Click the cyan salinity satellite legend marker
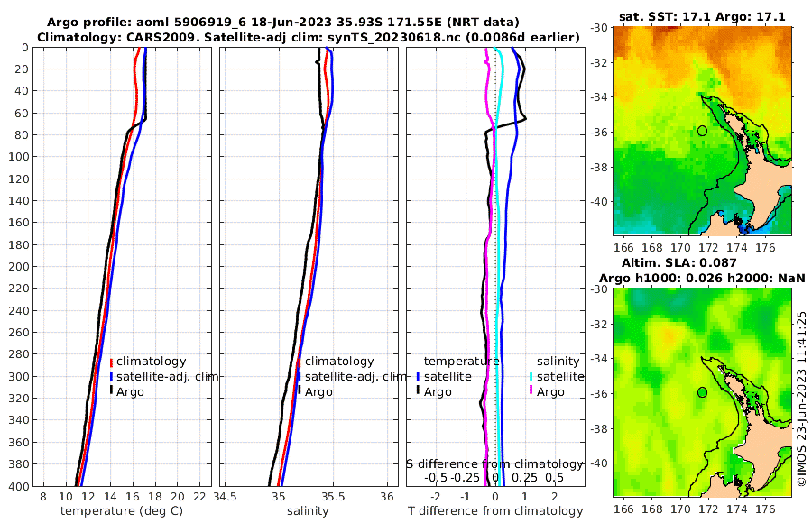Image resolution: width=812 pixels, height=523 pixels. (x=531, y=376)
